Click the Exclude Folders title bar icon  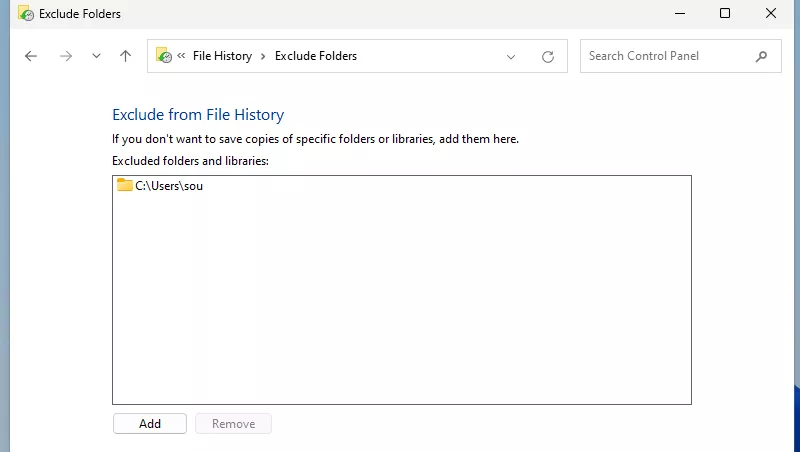[26, 13]
